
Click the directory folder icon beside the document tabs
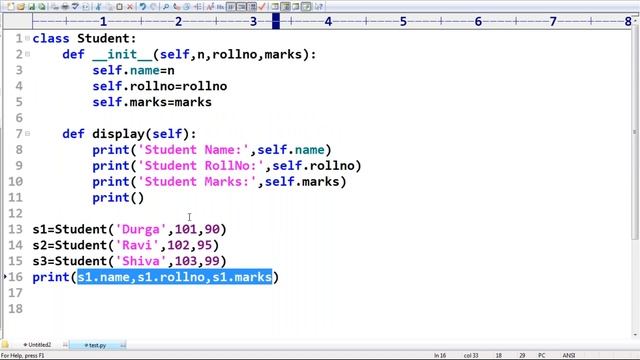point(5,344)
